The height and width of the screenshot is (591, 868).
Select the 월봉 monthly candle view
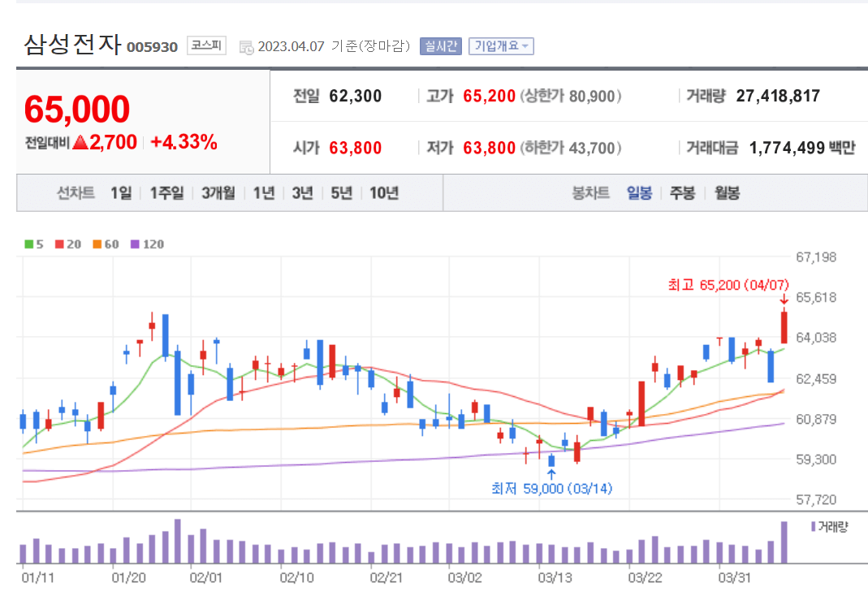(725, 193)
